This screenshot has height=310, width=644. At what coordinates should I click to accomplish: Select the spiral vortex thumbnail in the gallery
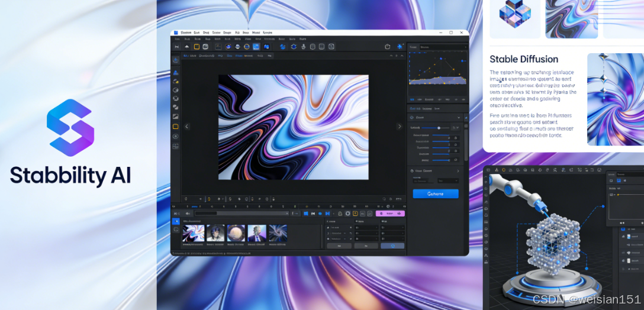(278, 233)
